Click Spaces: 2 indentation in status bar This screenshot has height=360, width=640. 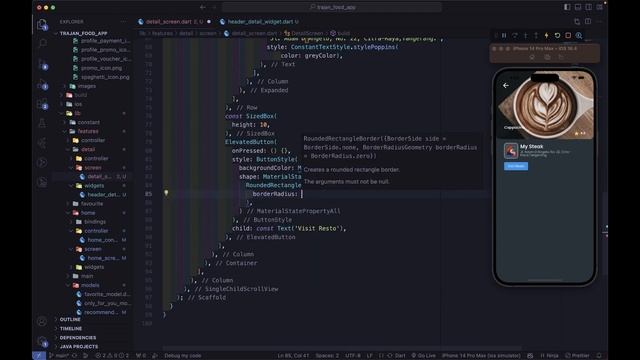click(327, 356)
